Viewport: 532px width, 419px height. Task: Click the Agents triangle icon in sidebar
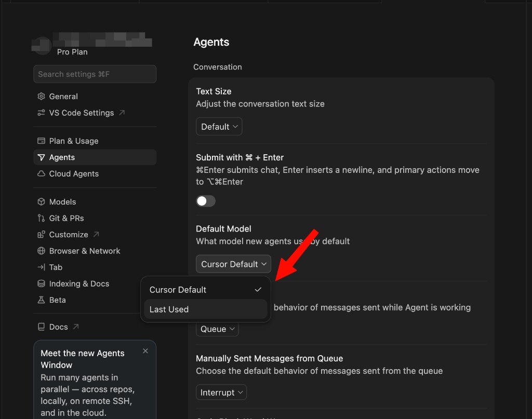click(41, 157)
